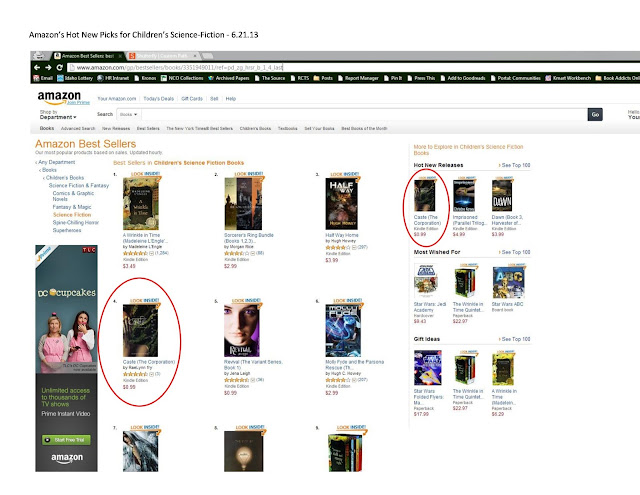
Task: Select New Releases in Books nav
Action: pos(116,129)
